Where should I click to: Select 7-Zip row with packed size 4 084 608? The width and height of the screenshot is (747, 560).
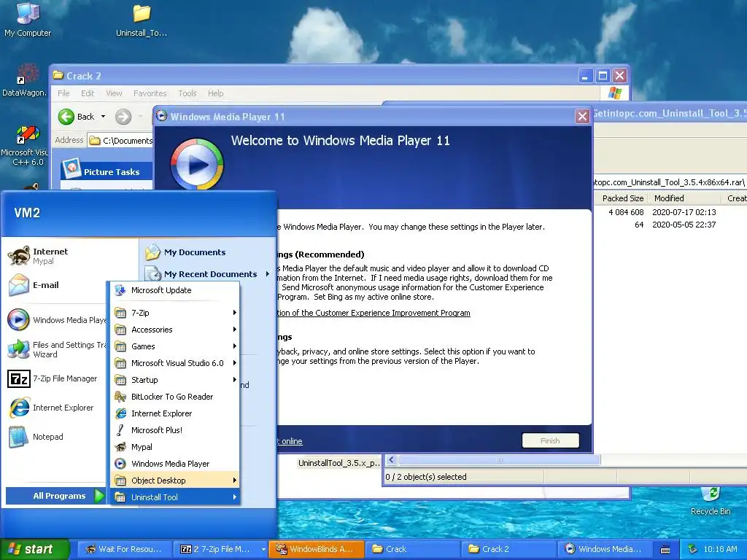coord(671,212)
